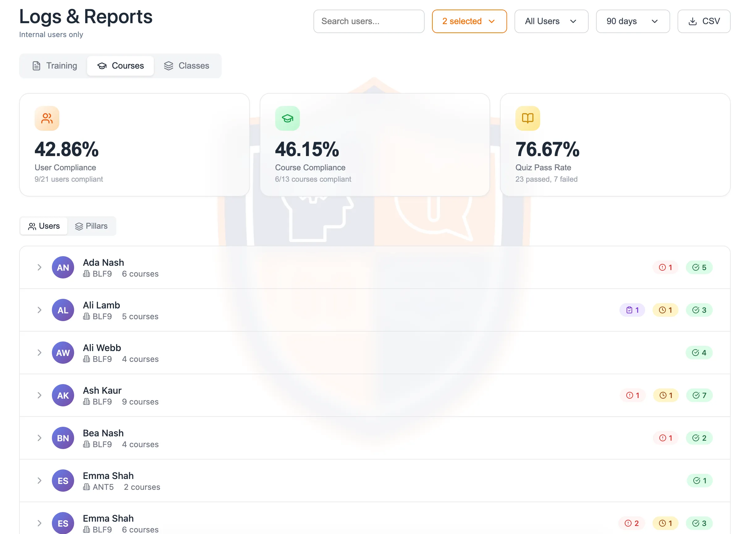The width and height of the screenshot is (756, 534).
Task: Click Ash Kaur's red overdue badge
Action: pos(632,395)
